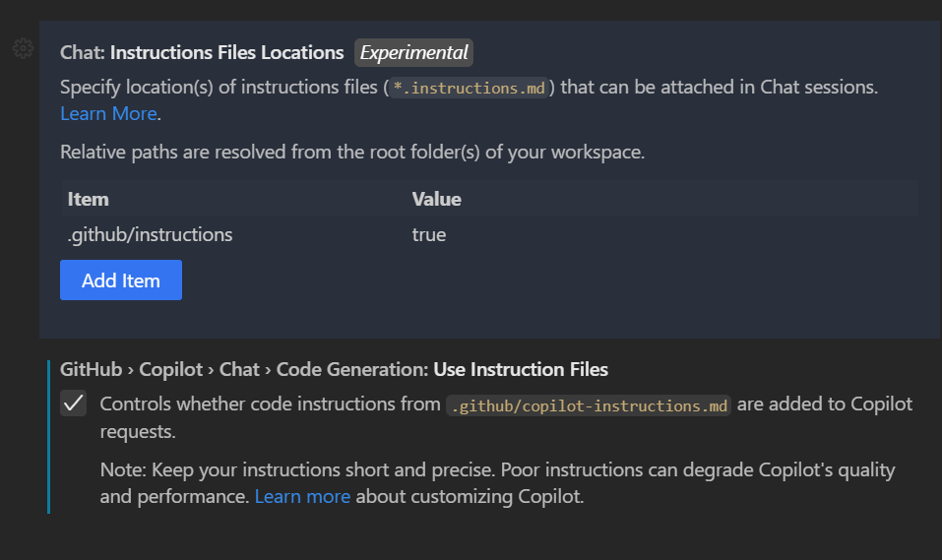This screenshot has height=560, width=942.
Task: Select the Instructions Files Locations setting title
Action: tap(226, 52)
